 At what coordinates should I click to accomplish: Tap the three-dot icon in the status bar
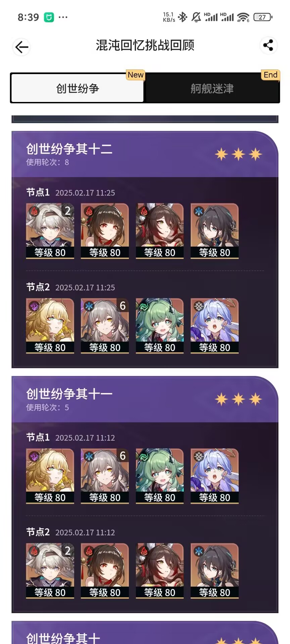coord(63,17)
